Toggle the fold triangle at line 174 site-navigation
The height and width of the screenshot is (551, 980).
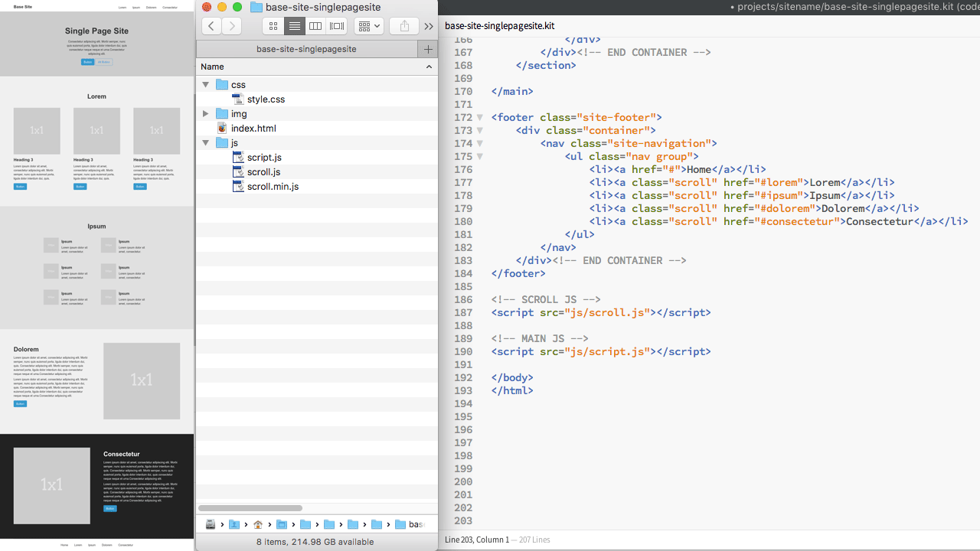pyautogui.click(x=480, y=143)
